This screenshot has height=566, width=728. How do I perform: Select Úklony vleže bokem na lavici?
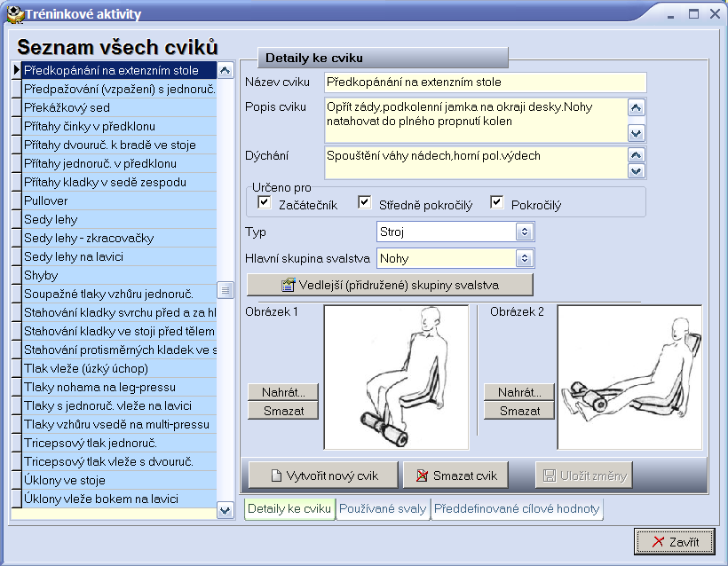[x=119, y=499]
